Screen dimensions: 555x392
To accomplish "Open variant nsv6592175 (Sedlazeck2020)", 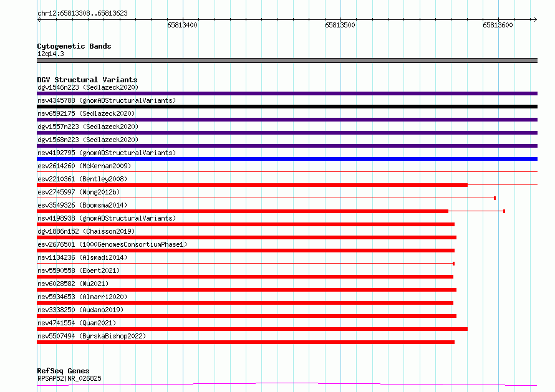I will 86,113.
